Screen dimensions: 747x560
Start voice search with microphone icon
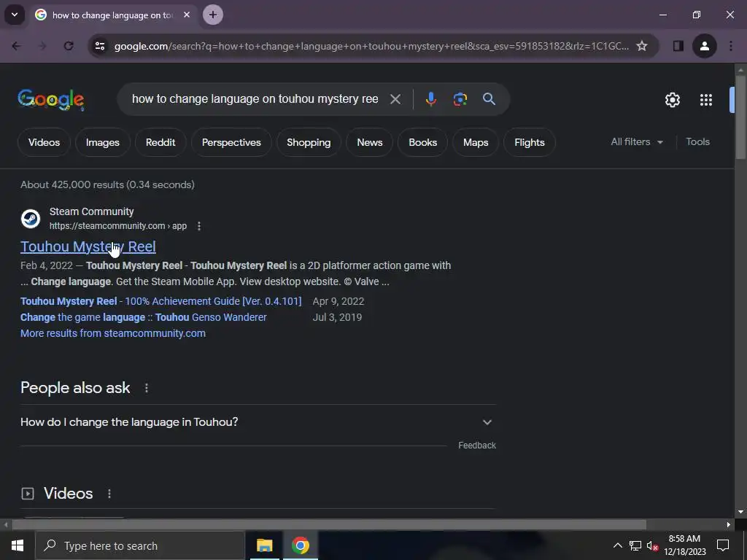430,99
